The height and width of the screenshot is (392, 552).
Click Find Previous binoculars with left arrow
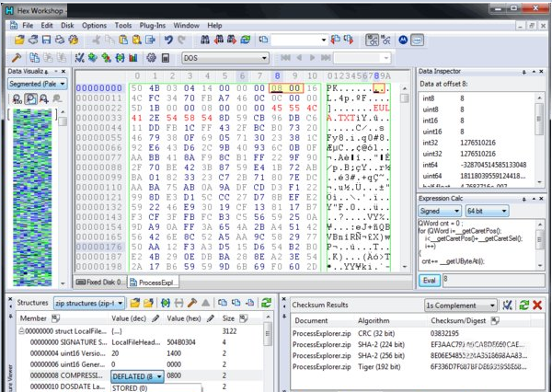point(219,40)
